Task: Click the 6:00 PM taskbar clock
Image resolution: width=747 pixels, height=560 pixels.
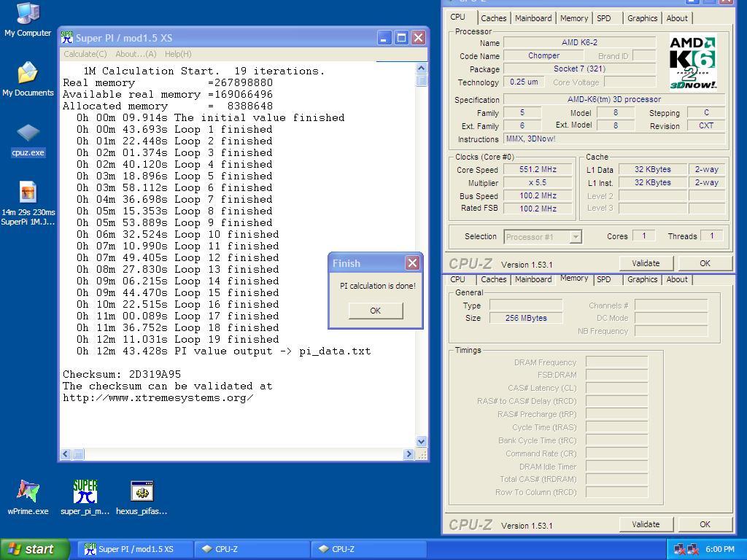Action: [720, 550]
